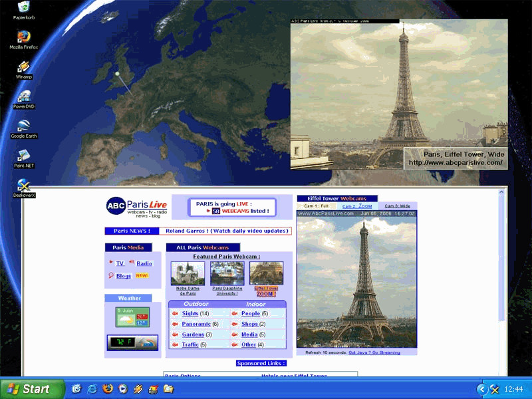Click the Start button on the taskbar

click(33, 389)
